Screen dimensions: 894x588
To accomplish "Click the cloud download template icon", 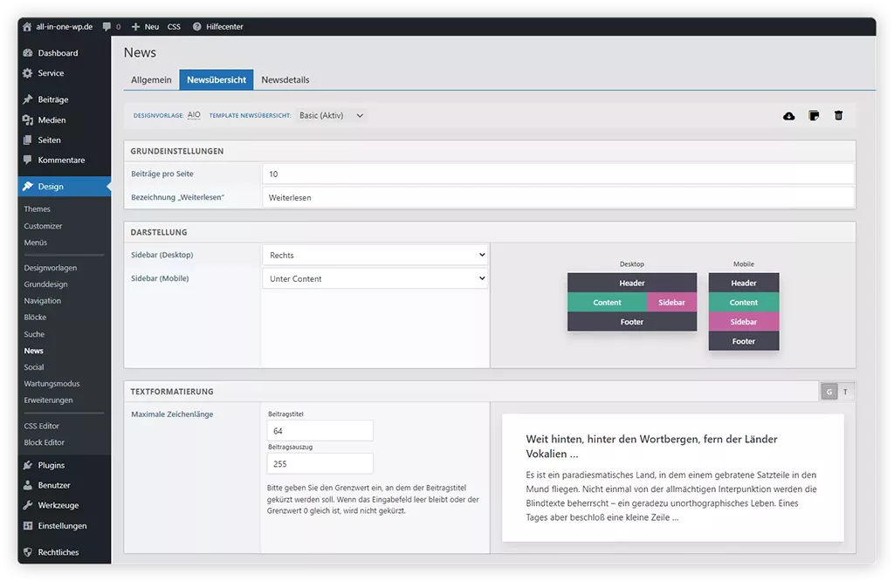I will point(789,116).
